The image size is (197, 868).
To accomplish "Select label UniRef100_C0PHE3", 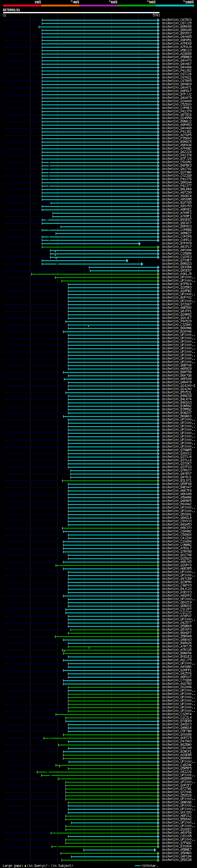I will point(177,108).
